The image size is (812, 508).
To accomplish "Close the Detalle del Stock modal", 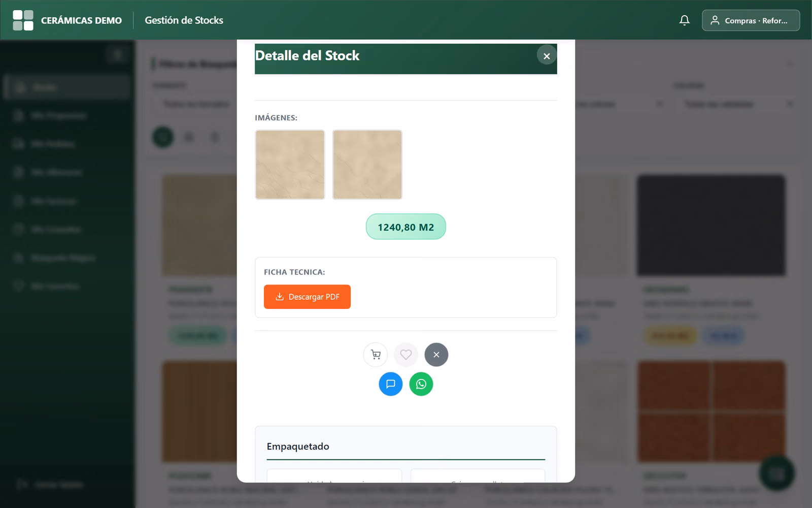I will (547, 55).
